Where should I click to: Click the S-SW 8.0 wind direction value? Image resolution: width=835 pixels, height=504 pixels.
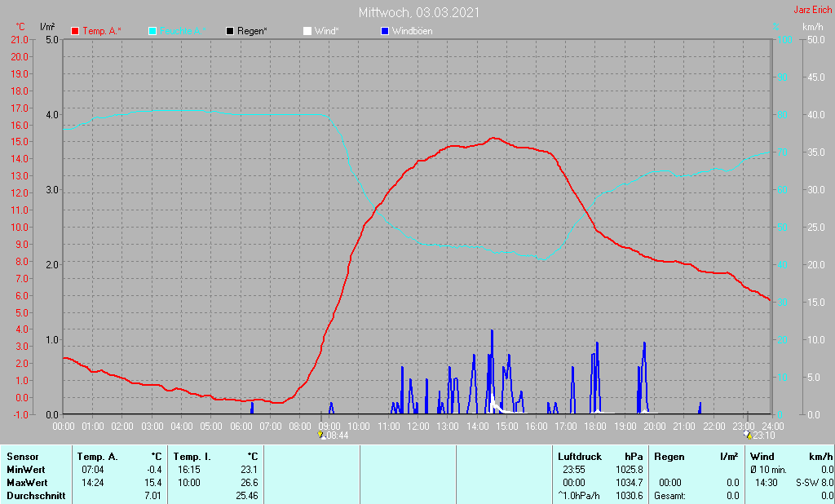814,483
